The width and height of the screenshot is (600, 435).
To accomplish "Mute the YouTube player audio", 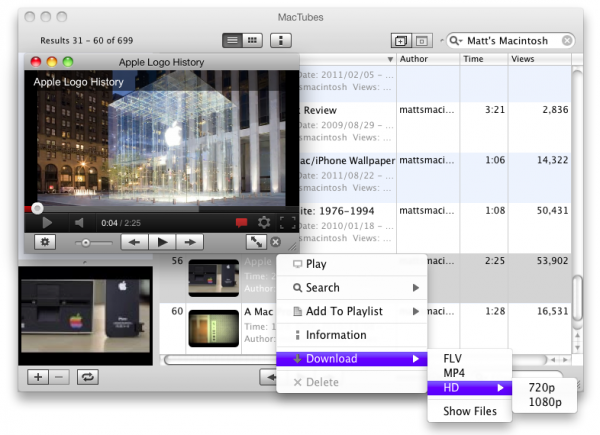I will point(79,223).
